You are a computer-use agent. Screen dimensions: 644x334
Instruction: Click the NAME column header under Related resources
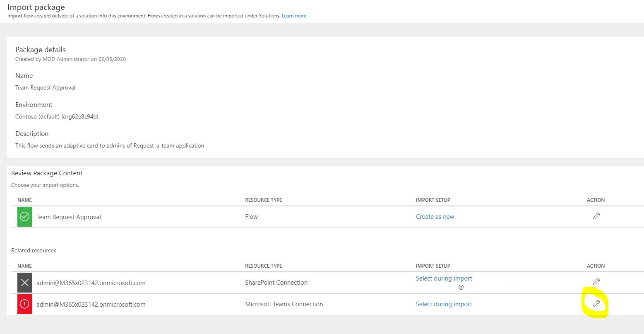24,266
